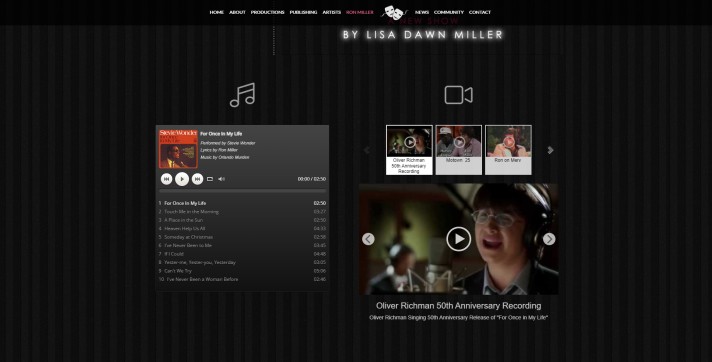Image resolution: width=712 pixels, height=362 pixels.
Task: Play the current track in audio player
Action: tap(182, 179)
